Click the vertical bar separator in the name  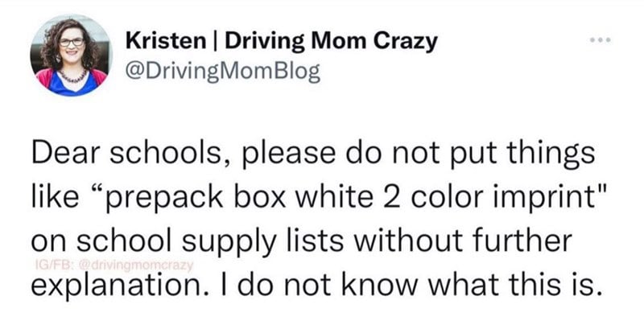point(215,42)
